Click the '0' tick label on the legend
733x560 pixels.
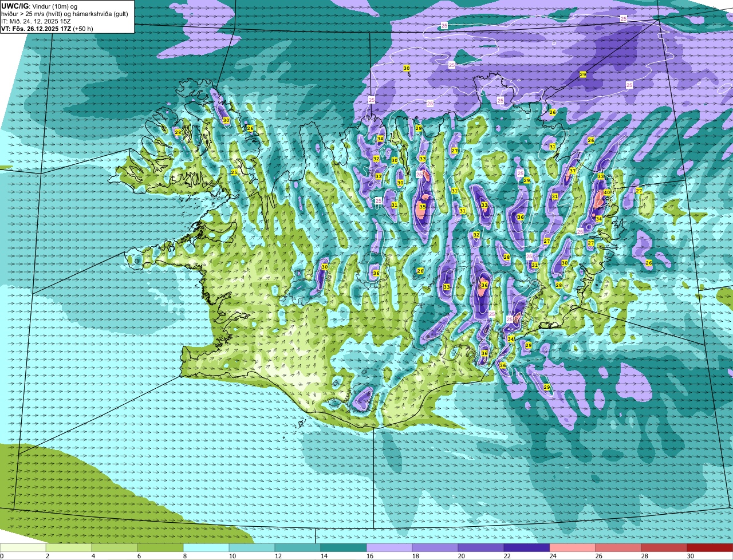[2, 556]
